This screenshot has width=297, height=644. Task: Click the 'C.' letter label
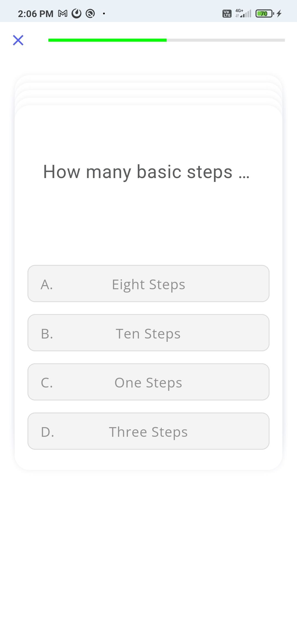(x=47, y=383)
